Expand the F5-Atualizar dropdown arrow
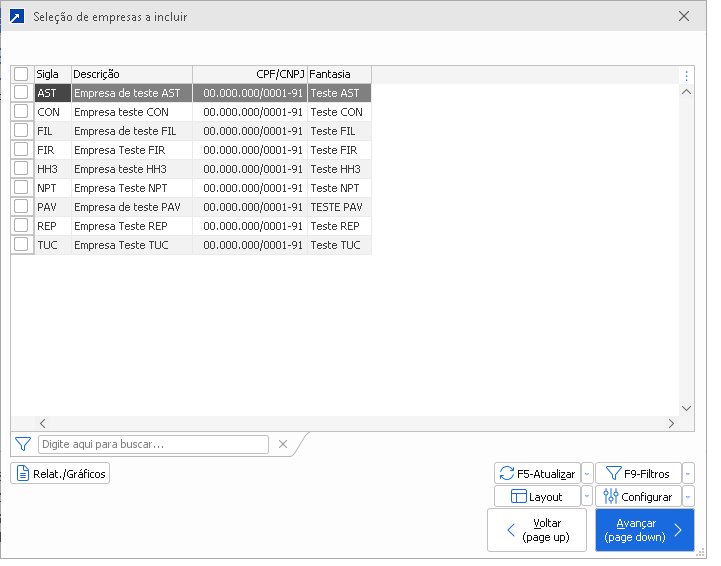The height and width of the screenshot is (566, 721). click(587, 474)
